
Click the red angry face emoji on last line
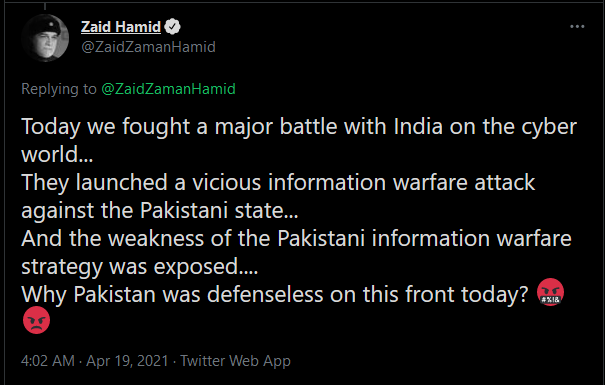[36, 320]
